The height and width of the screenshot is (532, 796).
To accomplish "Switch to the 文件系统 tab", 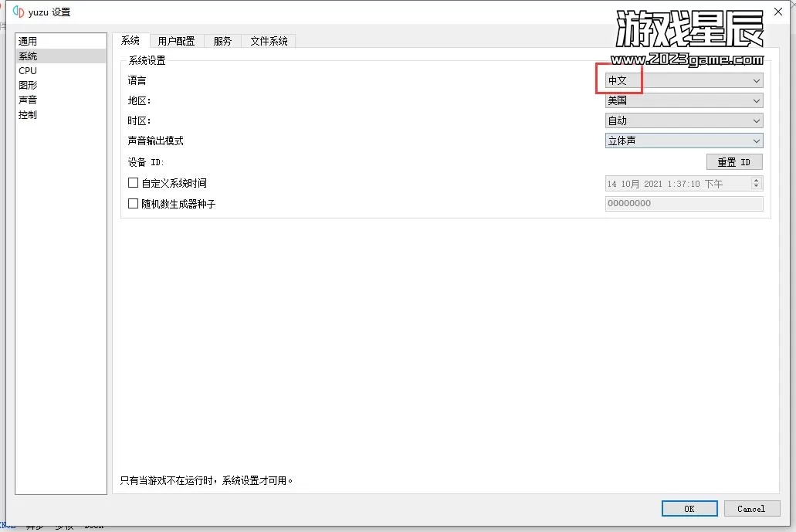I will [x=268, y=41].
